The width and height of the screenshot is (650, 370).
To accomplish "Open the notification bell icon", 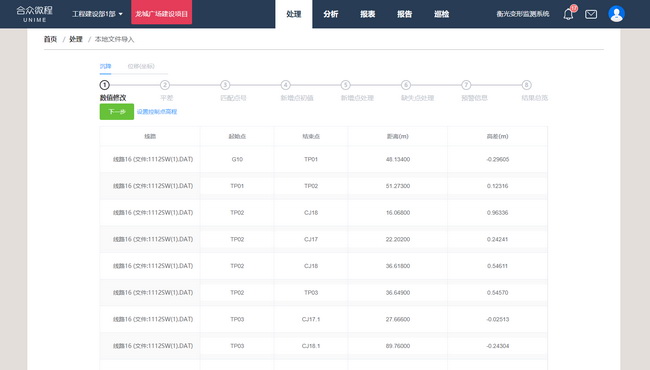I will tap(568, 14).
